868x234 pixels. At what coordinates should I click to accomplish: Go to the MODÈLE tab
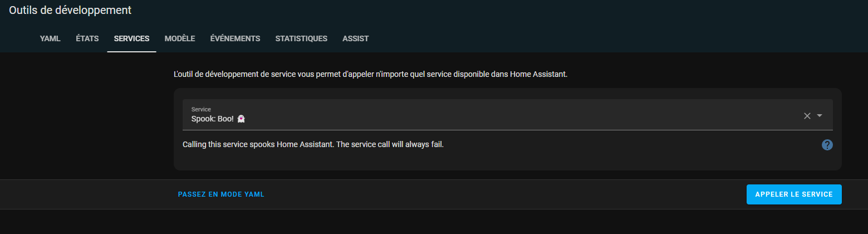pyautogui.click(x=180, y=38)
